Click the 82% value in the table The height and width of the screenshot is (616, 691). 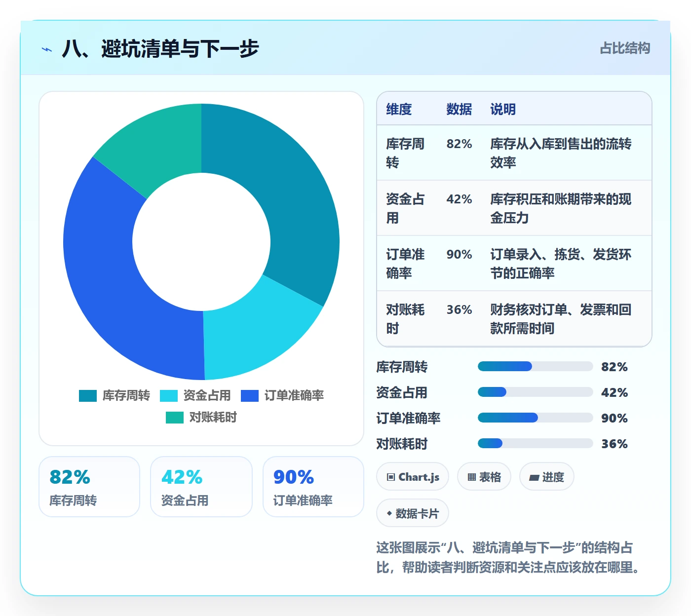459,144
